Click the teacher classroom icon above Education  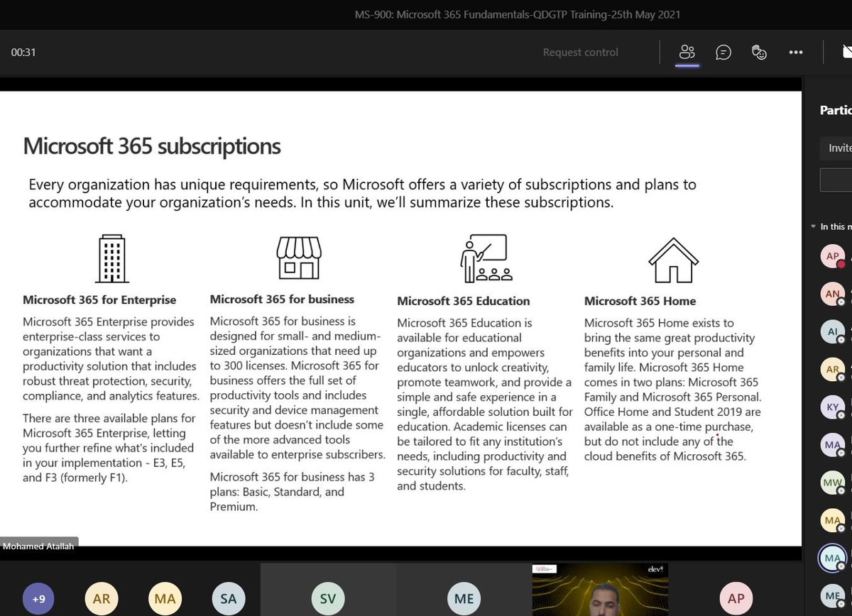point(486,259)
